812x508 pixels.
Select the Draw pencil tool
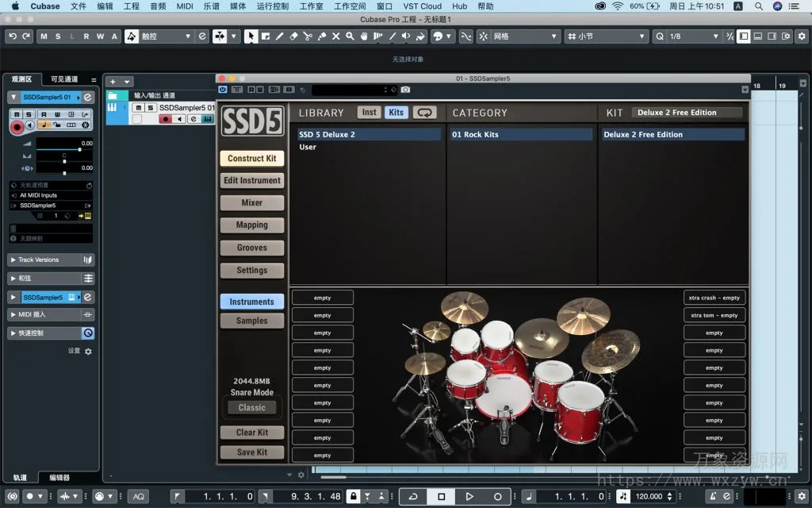pos(279,37)
